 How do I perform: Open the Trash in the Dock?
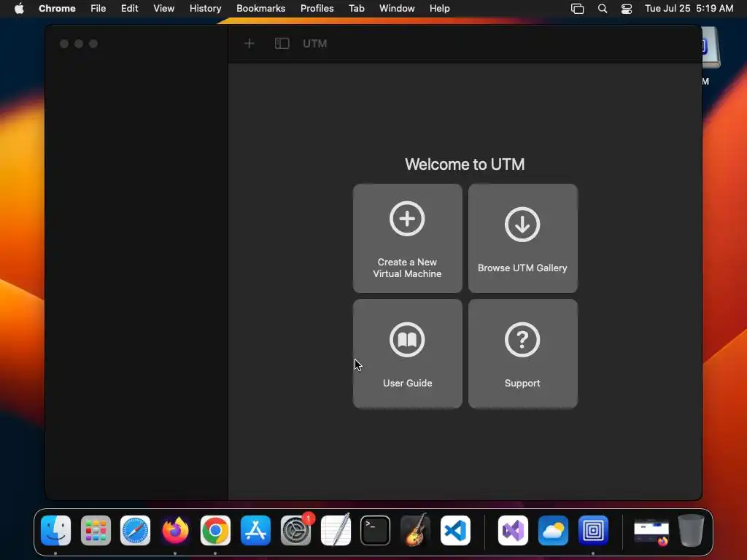[691, 530]
